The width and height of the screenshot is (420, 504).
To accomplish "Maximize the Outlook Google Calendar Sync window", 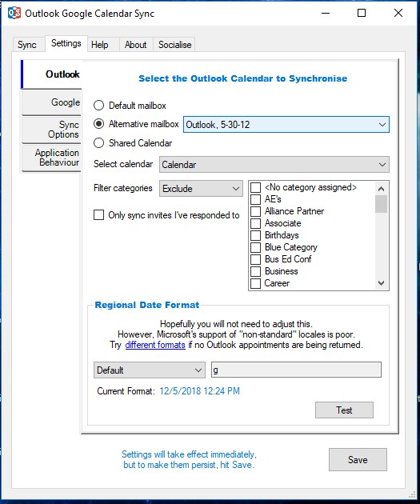I will (x=362, y=13).
